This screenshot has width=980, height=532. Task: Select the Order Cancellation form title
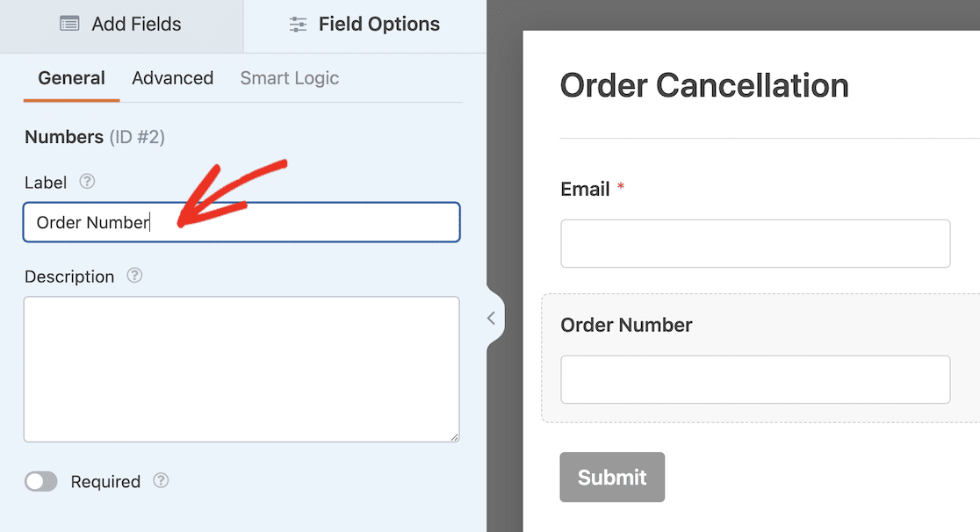[x=704, y=86]
